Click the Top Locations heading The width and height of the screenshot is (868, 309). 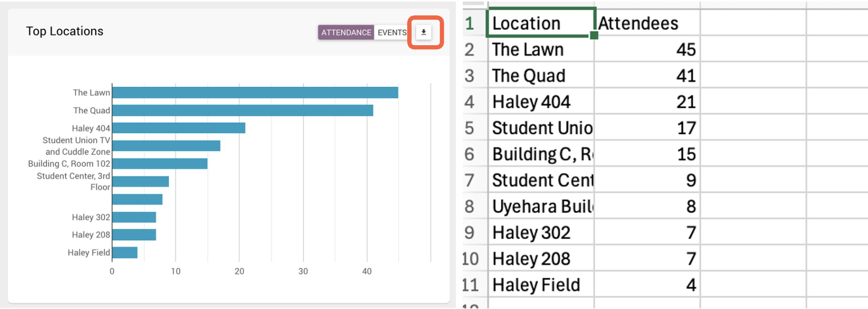65,31
